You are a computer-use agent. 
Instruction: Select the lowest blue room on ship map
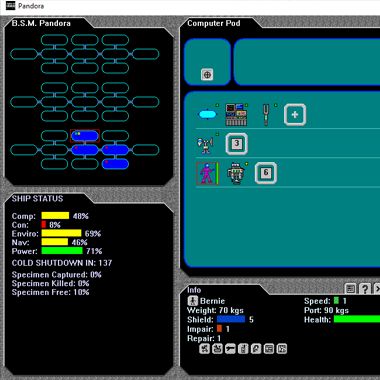pos(115,164)
